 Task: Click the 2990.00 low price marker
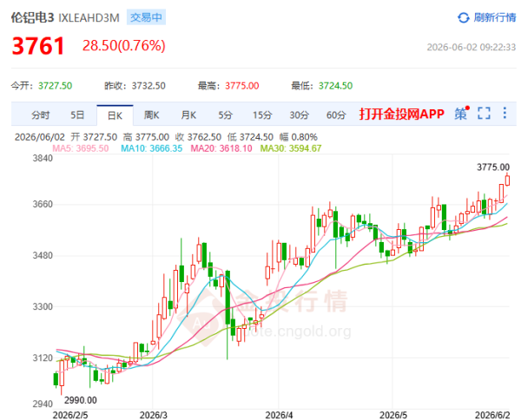click(81, 400)
